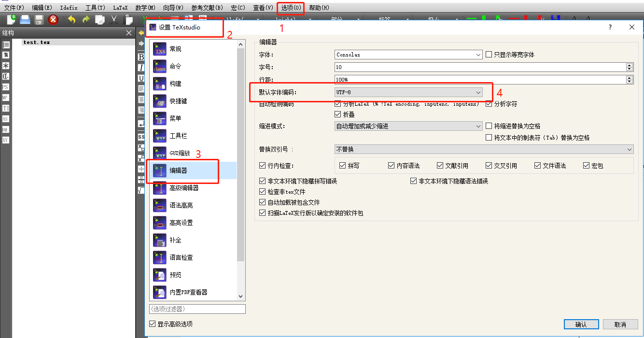Click the underline U formatting icon
This screenshot has height=338, width=644.
point(141,78)
